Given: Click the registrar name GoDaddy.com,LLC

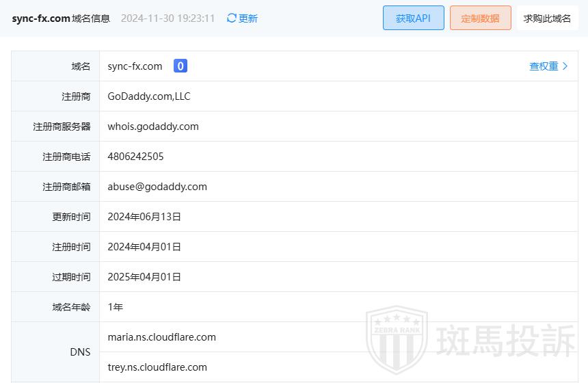Looking at the screenshot, I should [x=149, y=96].
